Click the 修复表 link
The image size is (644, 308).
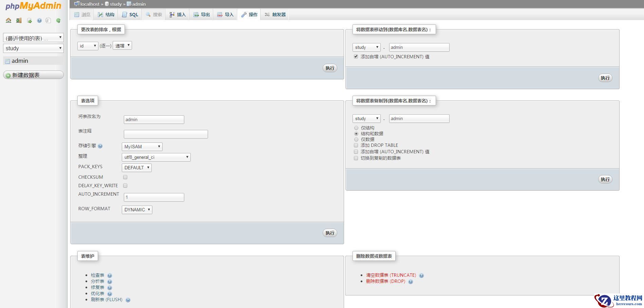98,287
